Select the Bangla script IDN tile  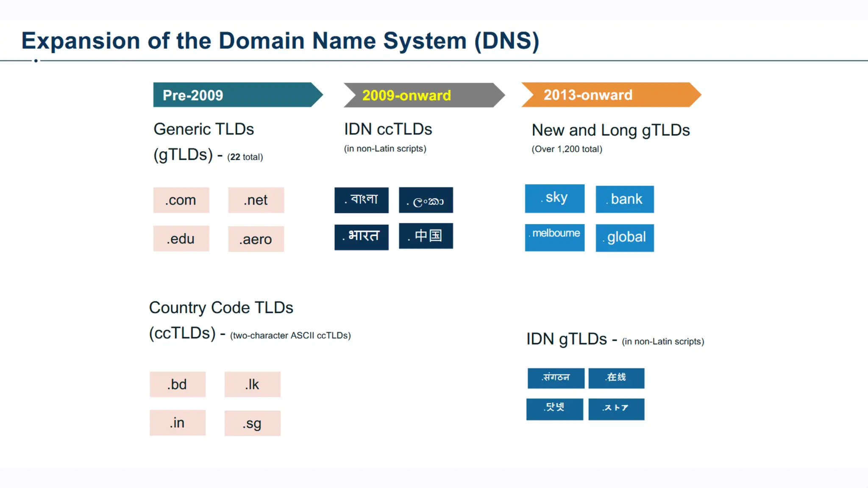coord(361,200)
